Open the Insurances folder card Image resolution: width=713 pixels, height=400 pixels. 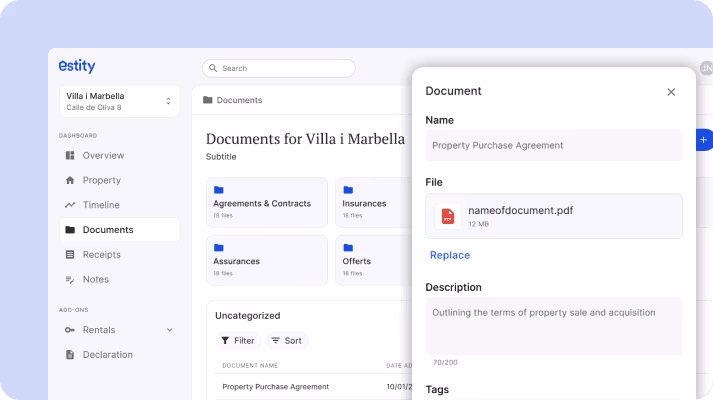374,202
